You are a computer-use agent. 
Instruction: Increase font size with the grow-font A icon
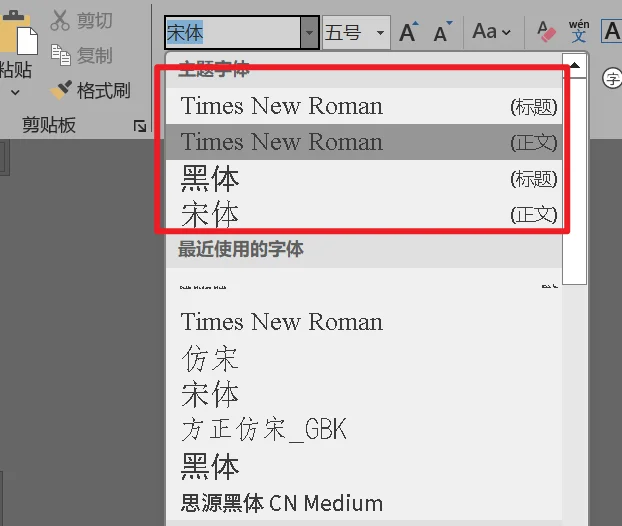(409, 32)
